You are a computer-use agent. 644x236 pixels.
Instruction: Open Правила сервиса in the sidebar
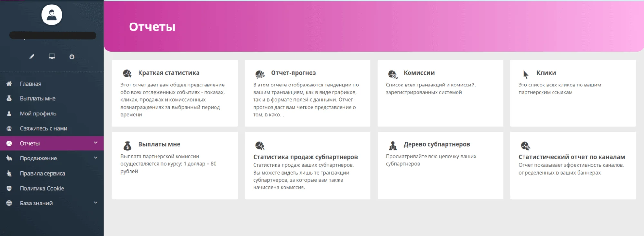(43, 173)
